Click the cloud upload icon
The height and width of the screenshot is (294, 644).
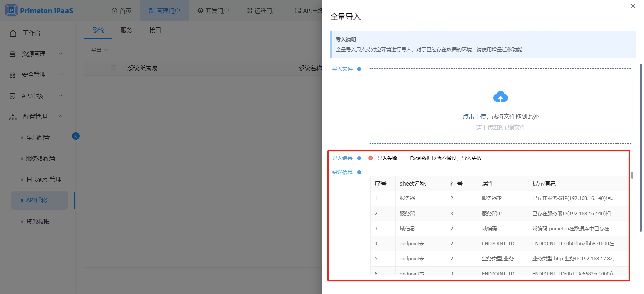coord(500,97)
